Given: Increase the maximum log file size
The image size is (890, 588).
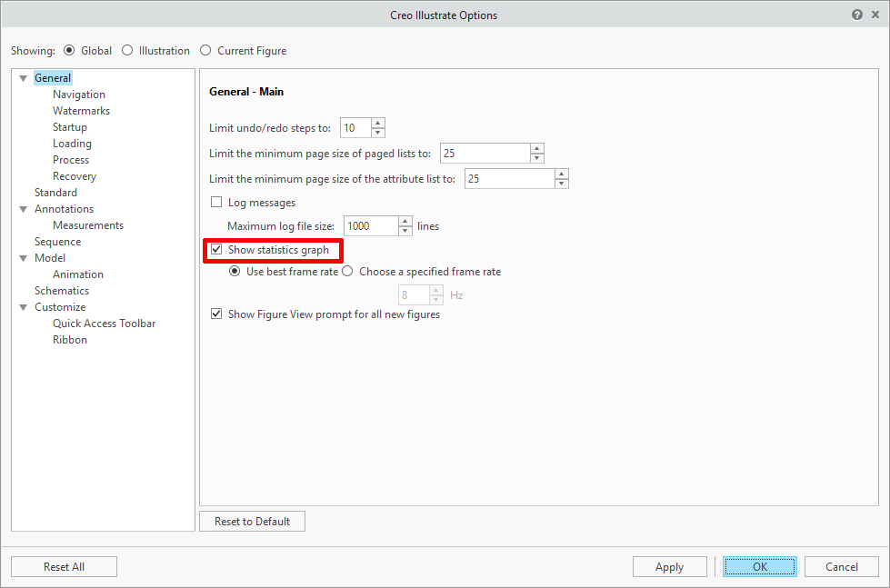Looking at the screenshot, I should [405, 221].
